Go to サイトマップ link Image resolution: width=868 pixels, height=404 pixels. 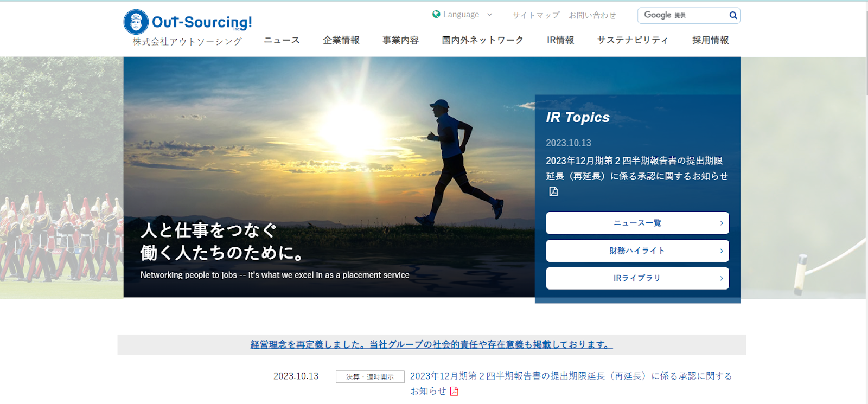536,15
